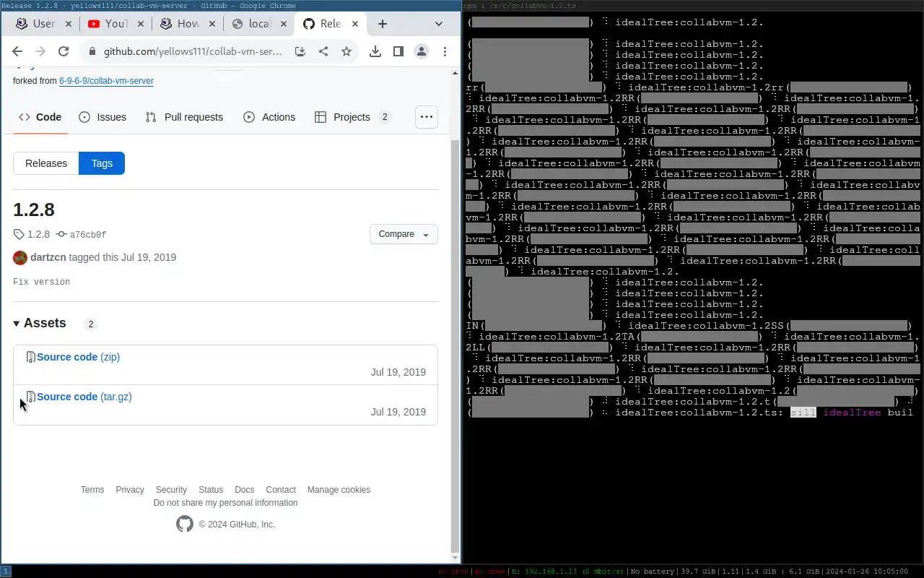This screenshot has height=578, width=924.
Task: Open Chrome downloads tray
Action: coord(375,51)
